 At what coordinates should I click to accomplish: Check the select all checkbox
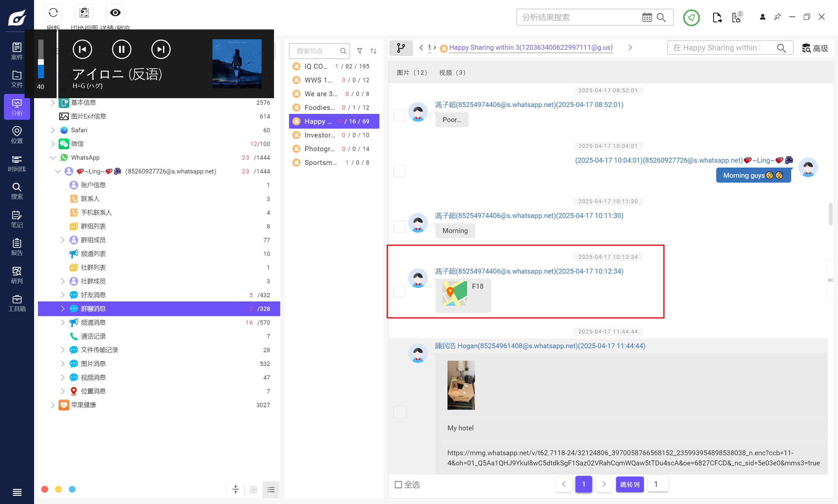pyautogui.click(x=398, y=484)
